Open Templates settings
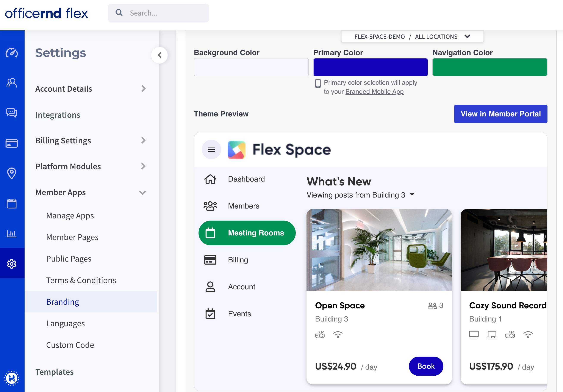Screen dimensions: 563x392 click(x=55, y=372)
